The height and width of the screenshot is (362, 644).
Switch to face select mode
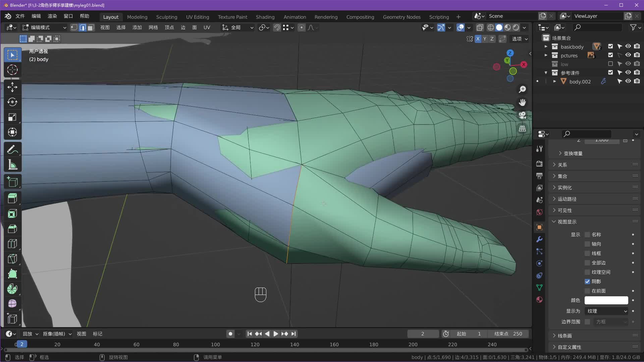click(x=91, y=27)
